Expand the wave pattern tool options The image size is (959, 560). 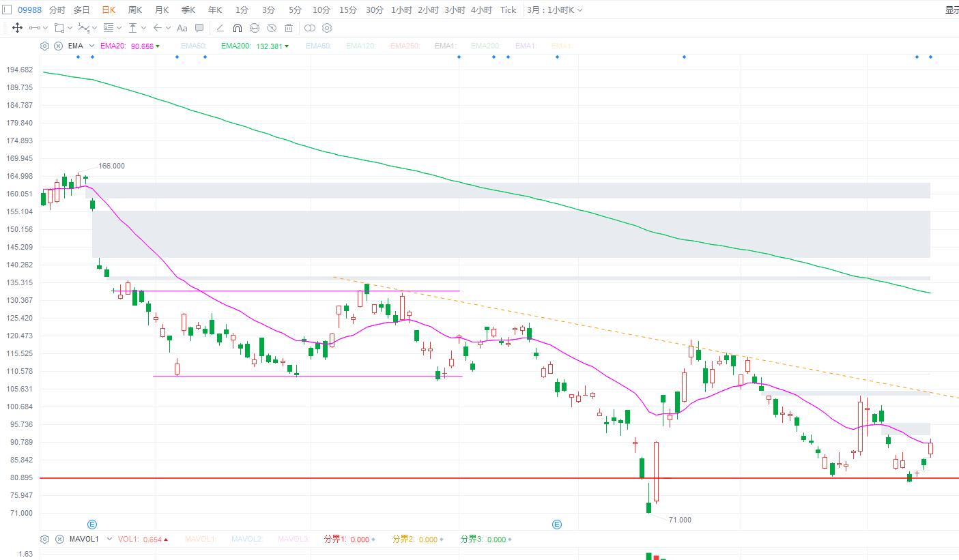click(94, 28)
